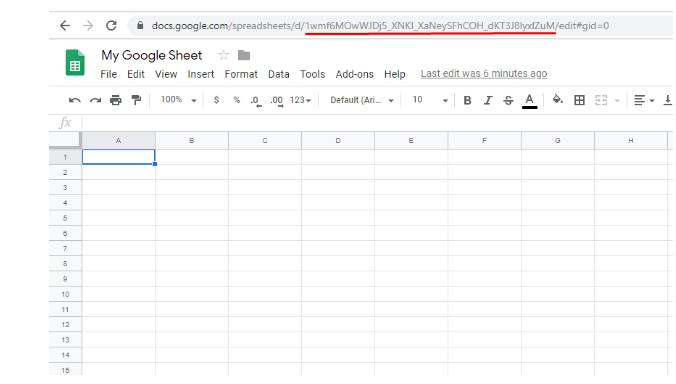Open the horizontal align dropdown

(x=644, y=100)
